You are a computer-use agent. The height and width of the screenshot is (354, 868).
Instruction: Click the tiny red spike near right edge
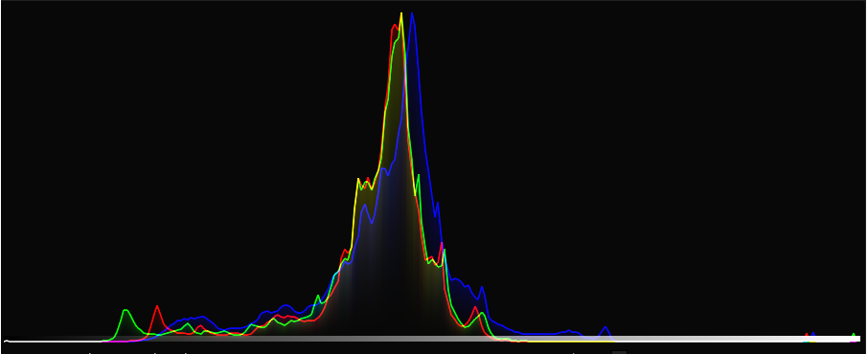807,335
